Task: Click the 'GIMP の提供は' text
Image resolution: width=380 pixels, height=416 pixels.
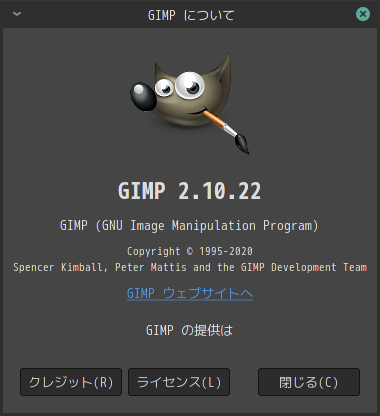Action: click(189, 330)
